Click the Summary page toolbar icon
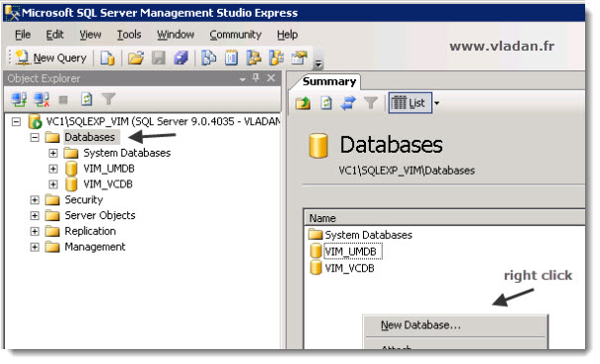600x364 pixels. pos(231,59)
